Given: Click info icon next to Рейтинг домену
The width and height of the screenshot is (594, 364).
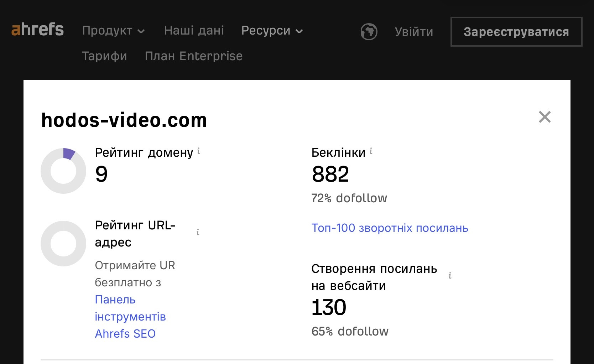Looking at the screenshot, I should click(x=199, y=151).
